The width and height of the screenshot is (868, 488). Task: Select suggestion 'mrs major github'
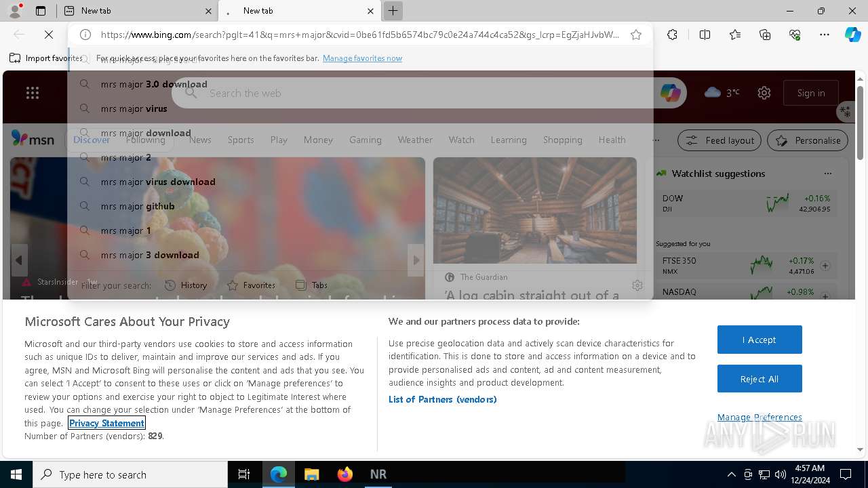point(360,206)
